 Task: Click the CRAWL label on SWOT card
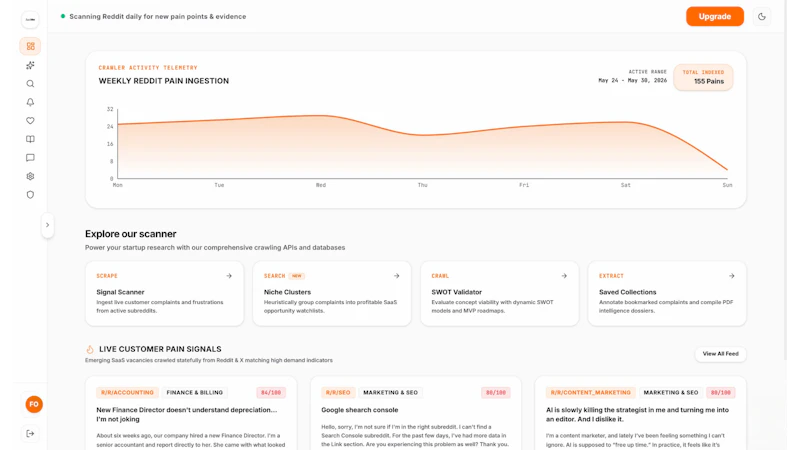click(x=440, y=276)
